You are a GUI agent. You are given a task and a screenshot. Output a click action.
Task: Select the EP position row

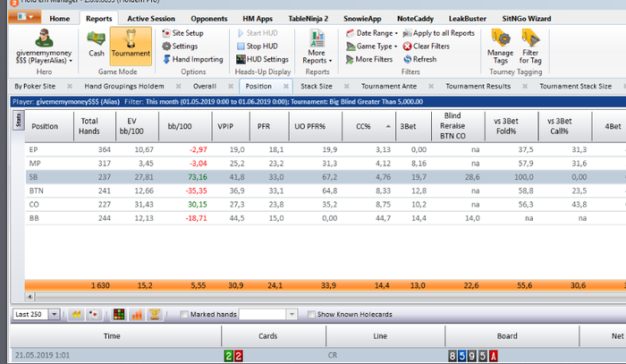[x=326, y=149]
